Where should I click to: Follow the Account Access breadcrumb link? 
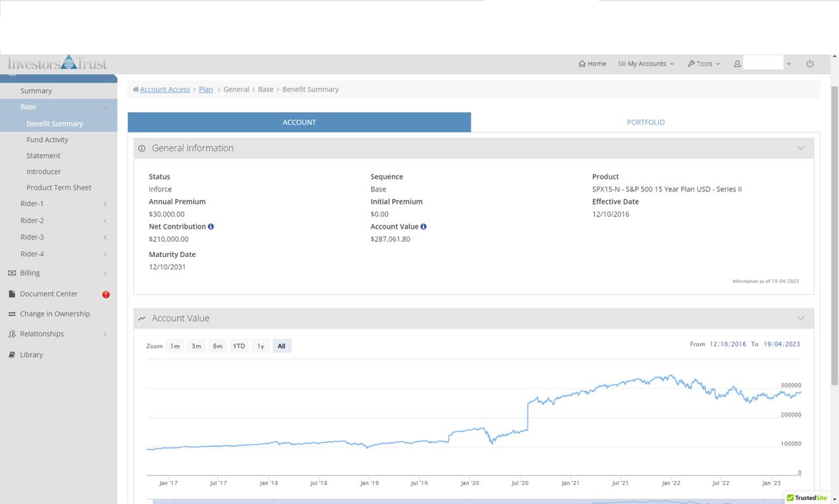(x=165, y=90)
